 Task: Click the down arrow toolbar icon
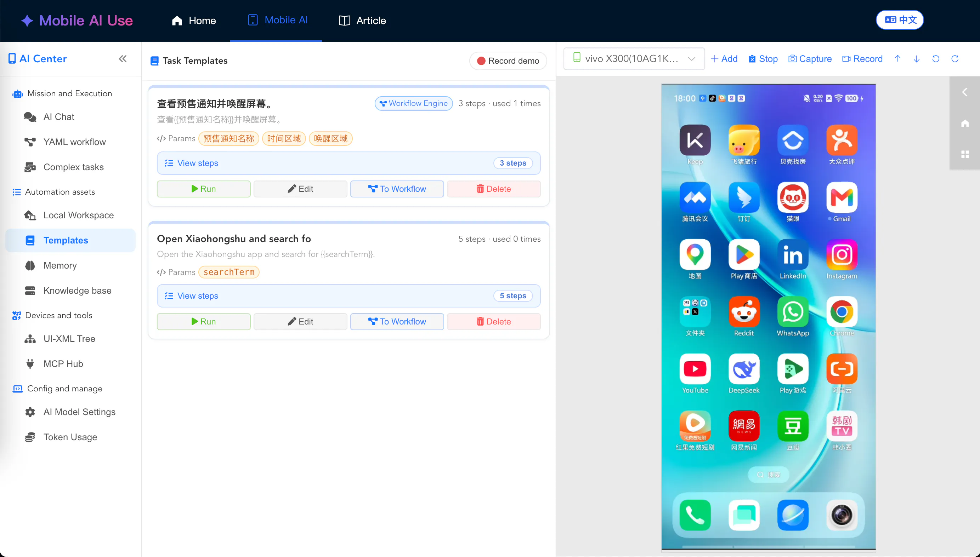[x=917, y=58]
